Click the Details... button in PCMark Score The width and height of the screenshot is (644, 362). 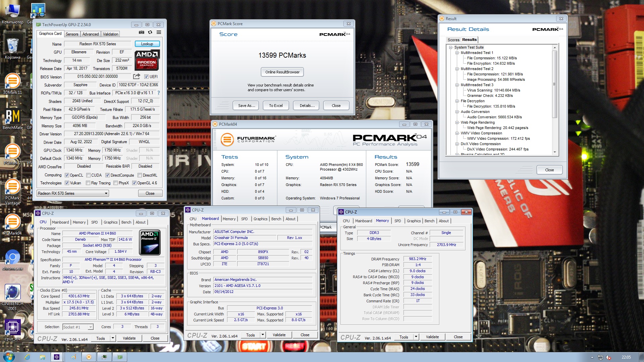(307, 106)
